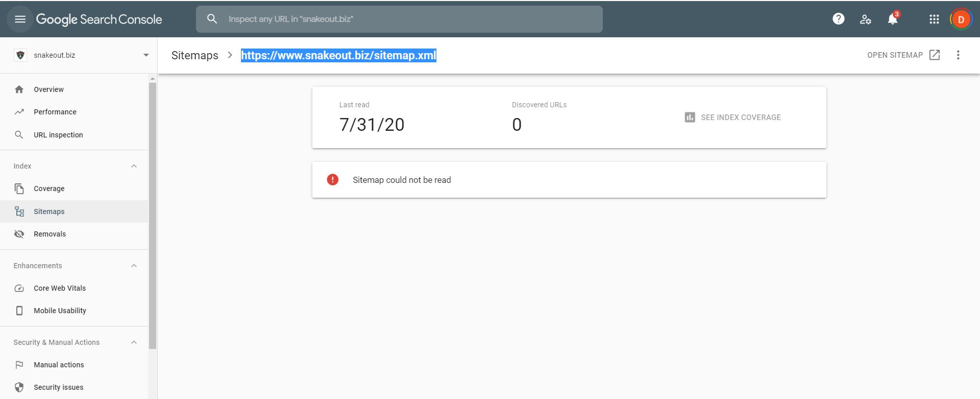
Task: Open the Help question mark icon
Action: [x=838, y=19]
